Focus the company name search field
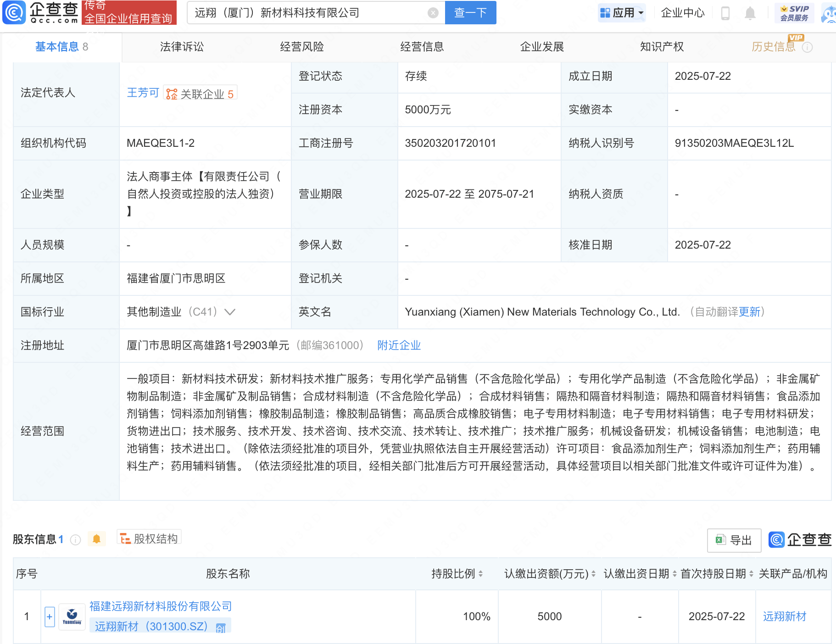The height and width of the screenshot is (644, 836). click(x=307, y=13)
